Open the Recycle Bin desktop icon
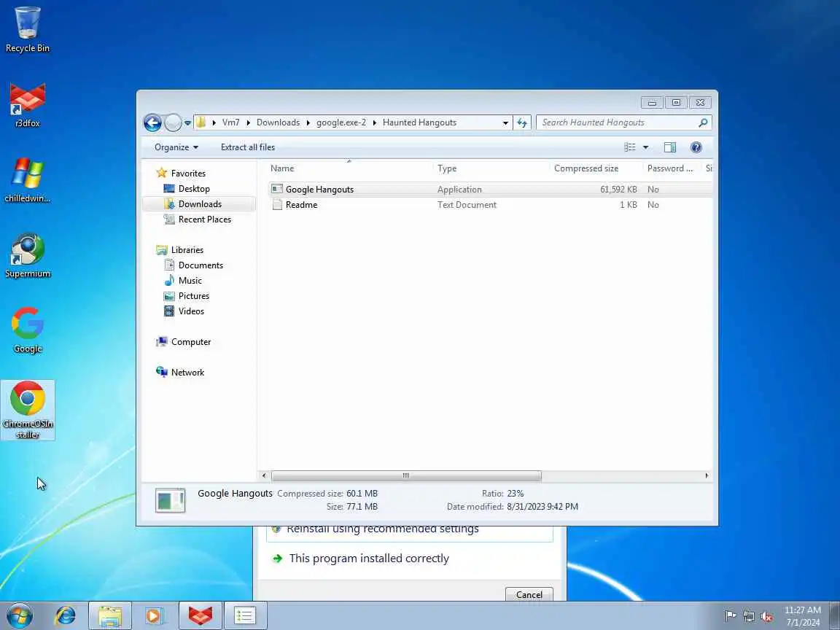The height and width of the screenshot is (630, 840). (x=27, y=29)
